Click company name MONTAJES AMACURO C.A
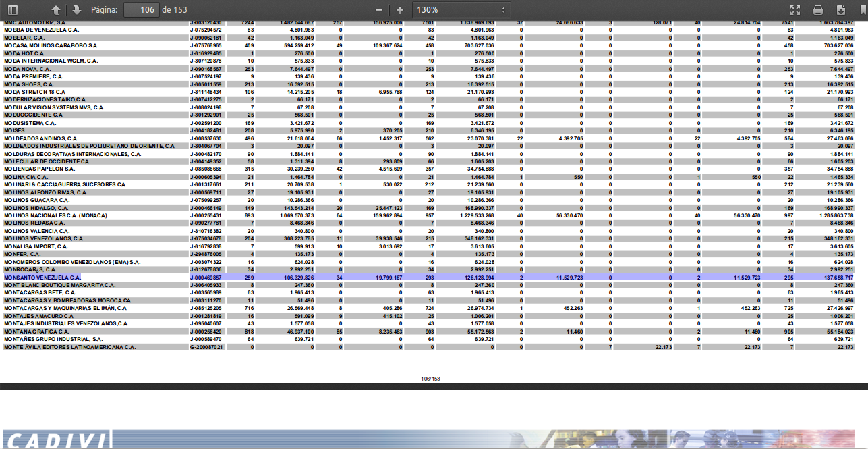The height and width of the screenshot is (449, 868). coord(38,316)
